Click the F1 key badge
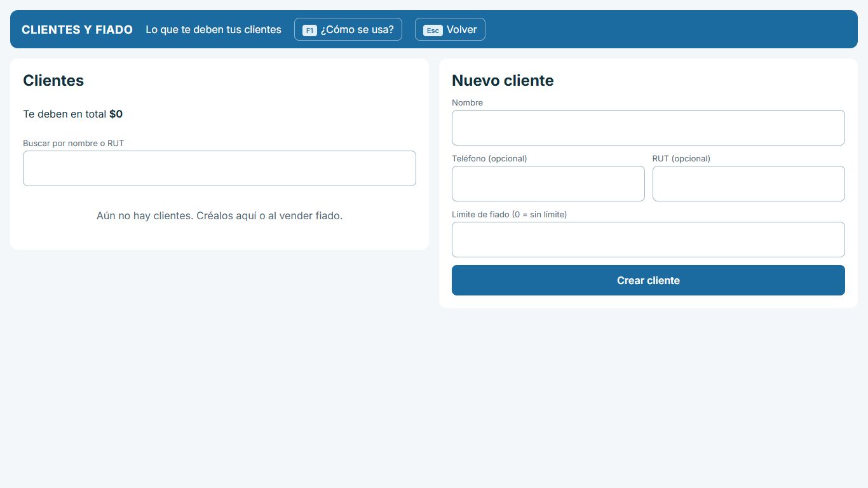This screenshot has width=868, height=488. point(309,30)
